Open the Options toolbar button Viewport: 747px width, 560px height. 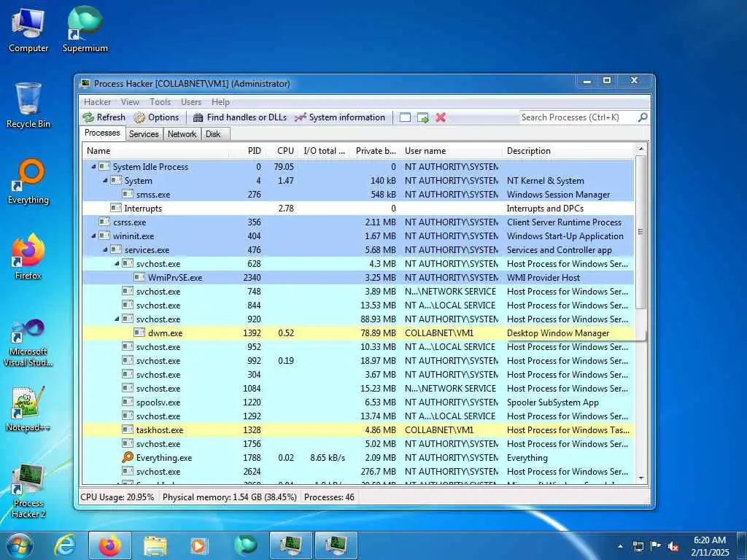point(156,117)
